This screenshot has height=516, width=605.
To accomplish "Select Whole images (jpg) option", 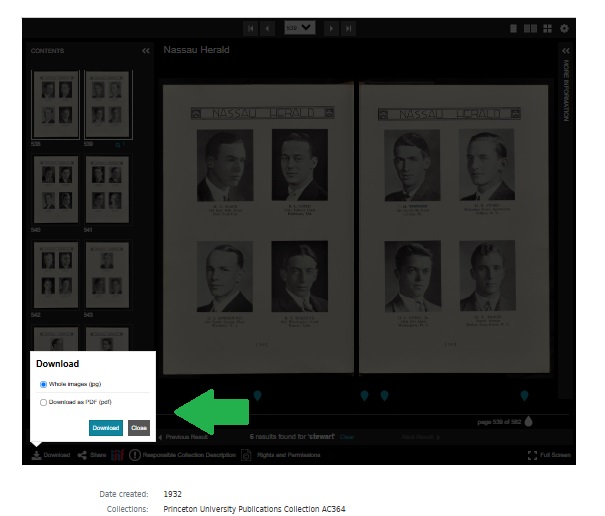I will 43,384.
